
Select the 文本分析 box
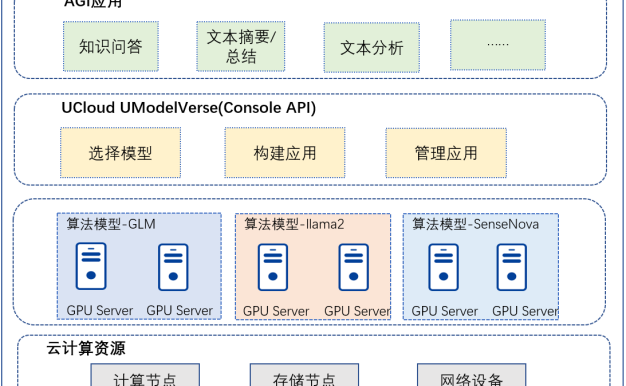pyautogui.click(x=372, y=48)
